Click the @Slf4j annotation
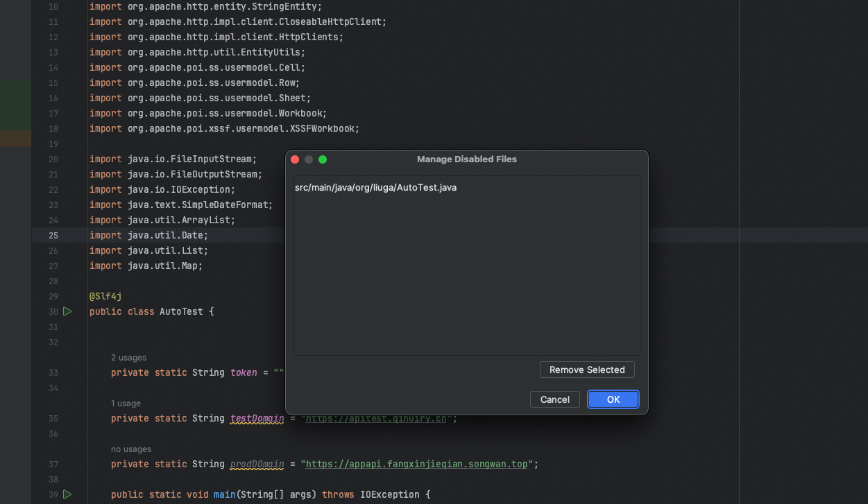 pyautogui.click(x=105, y=296)
